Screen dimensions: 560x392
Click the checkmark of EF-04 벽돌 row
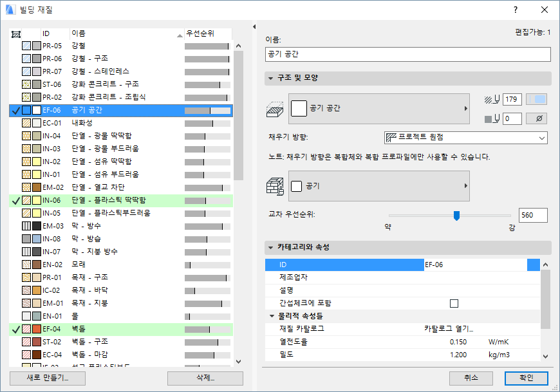15,329
